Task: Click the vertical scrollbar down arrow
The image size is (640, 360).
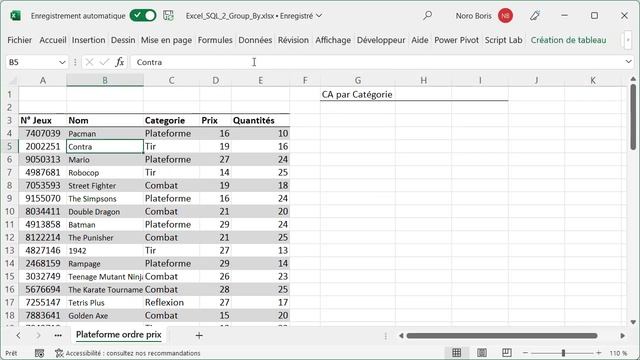Action: [x=633, y=322]
